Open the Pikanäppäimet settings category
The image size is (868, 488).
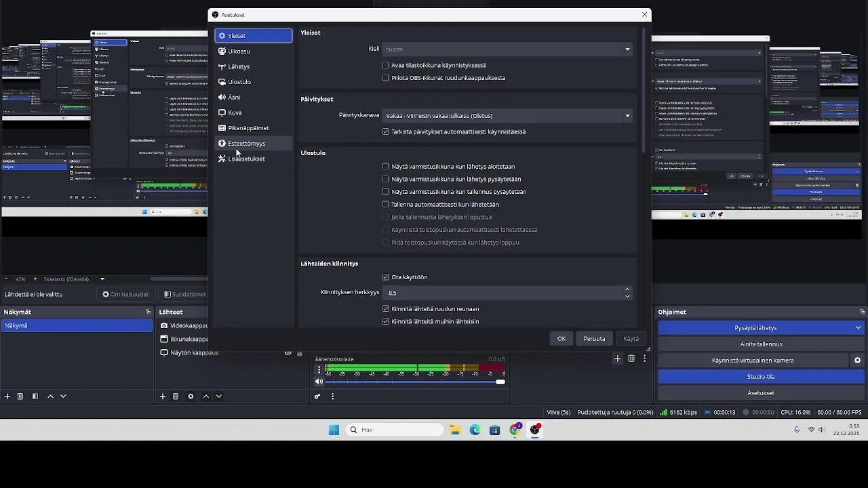coord(254,128)
